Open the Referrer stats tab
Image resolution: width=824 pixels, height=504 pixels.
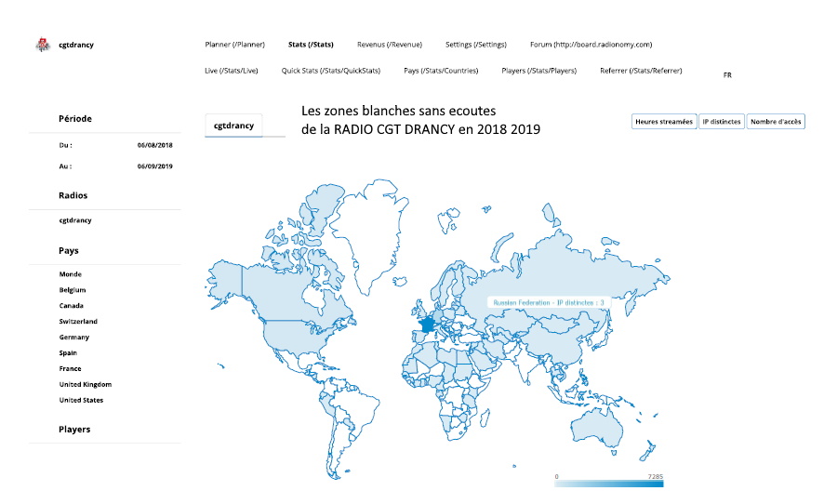click(x=641, y=71)
